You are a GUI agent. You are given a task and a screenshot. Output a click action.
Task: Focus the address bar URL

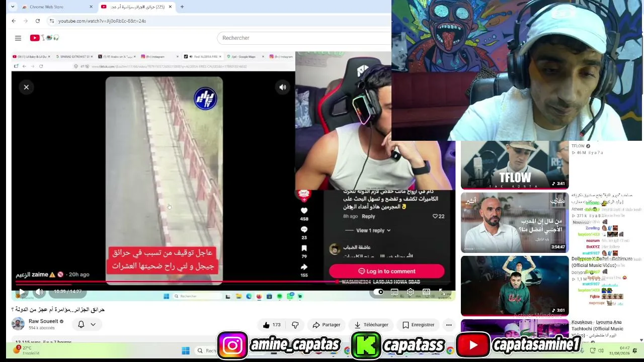pyautogui.click(x=102, y=21)
